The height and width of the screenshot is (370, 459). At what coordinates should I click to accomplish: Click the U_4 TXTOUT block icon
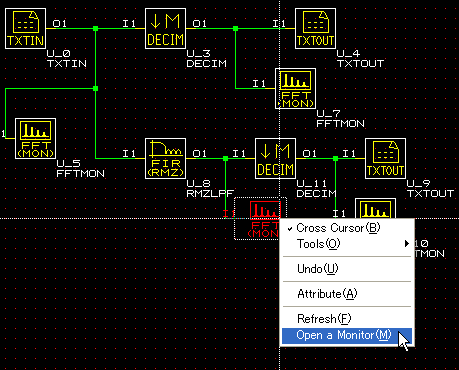click(316, 28)
